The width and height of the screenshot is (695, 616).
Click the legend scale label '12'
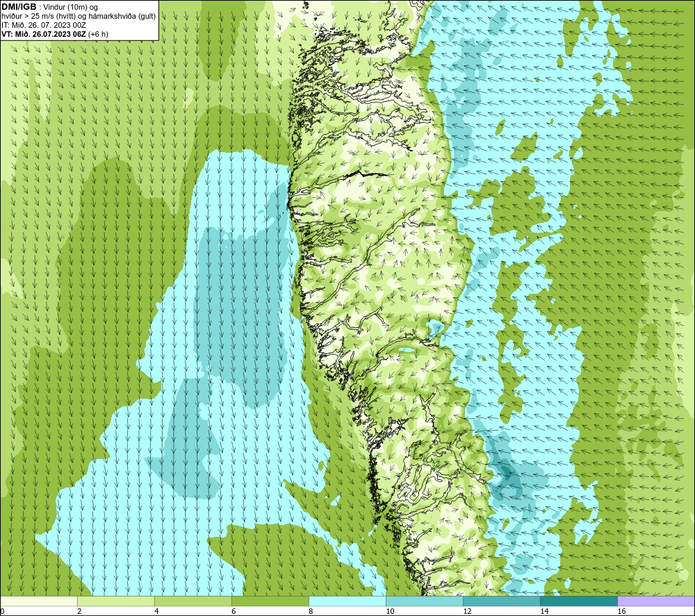point(467,612)
